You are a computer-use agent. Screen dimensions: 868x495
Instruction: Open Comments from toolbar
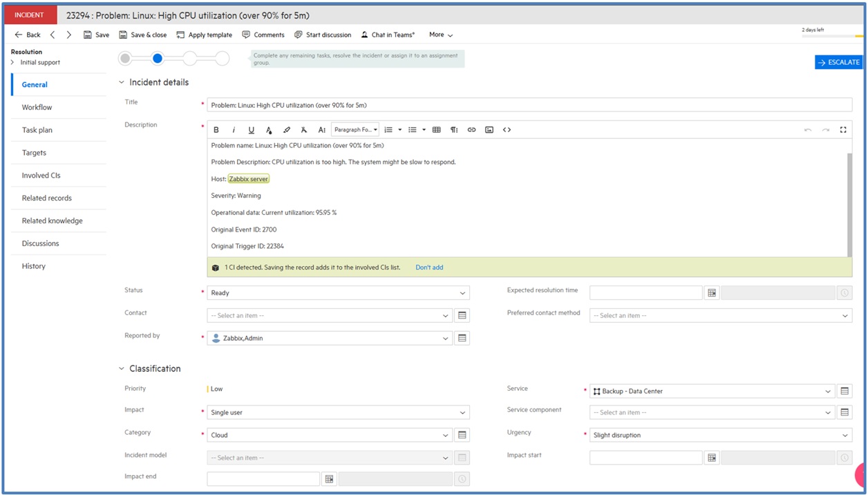pyautogui.click(x=263, y=35)
